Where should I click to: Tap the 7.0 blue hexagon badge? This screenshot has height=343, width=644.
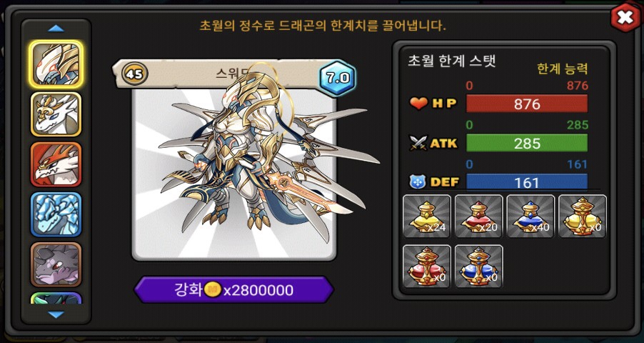click(x=338, y=78)
